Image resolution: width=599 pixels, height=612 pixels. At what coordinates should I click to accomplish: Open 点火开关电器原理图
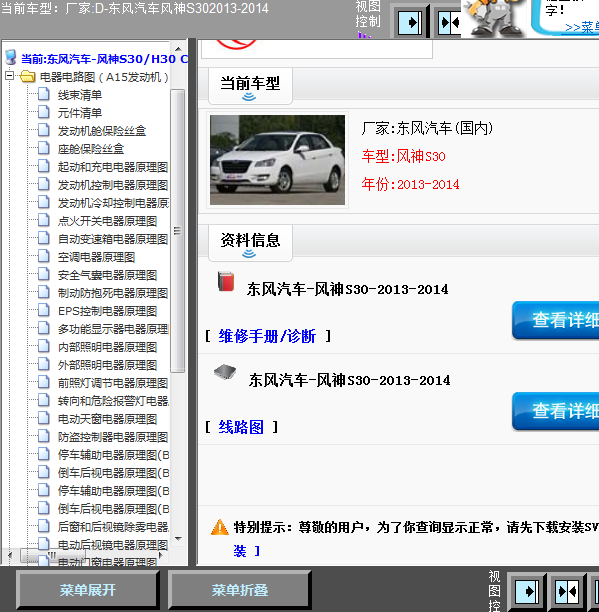click(107, 221)
